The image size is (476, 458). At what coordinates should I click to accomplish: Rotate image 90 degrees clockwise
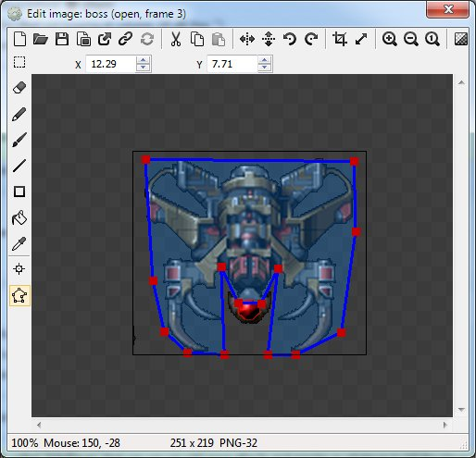point(311,39)
